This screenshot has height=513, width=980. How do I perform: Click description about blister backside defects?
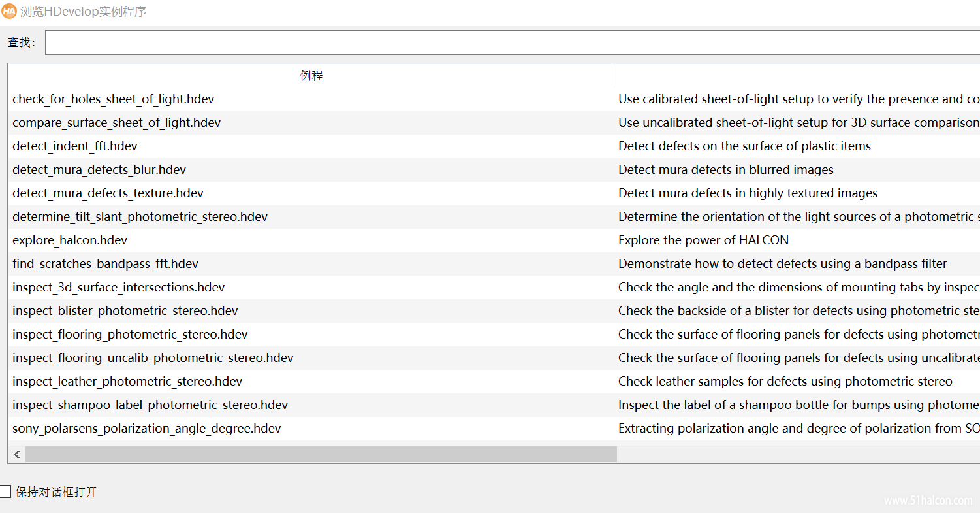(x=799, y=311)
